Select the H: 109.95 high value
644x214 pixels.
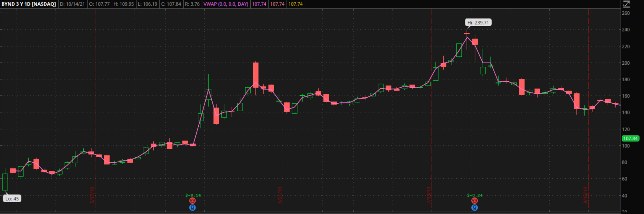(x=124, y=4)
